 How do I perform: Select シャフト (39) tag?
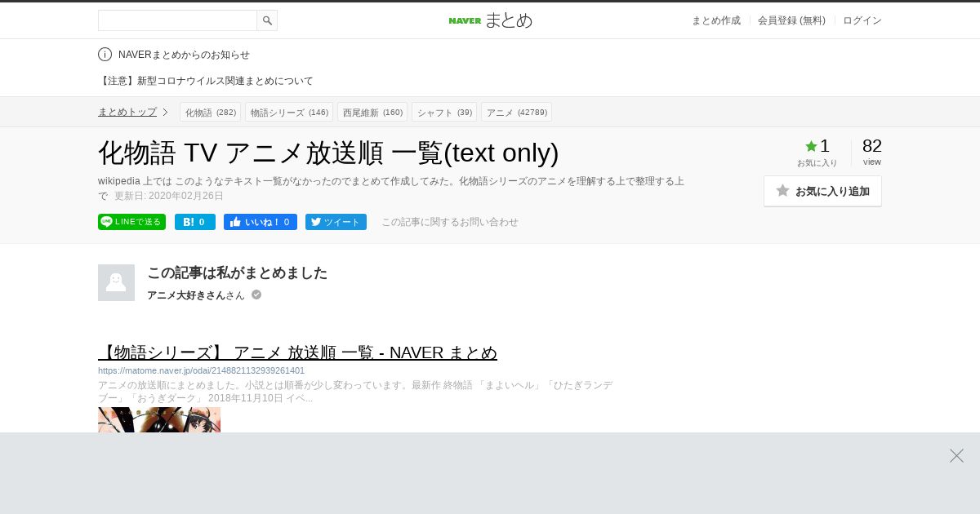(444, 112)
